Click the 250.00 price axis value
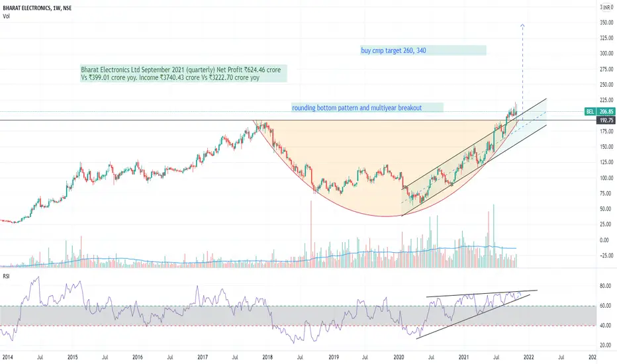 606,85
